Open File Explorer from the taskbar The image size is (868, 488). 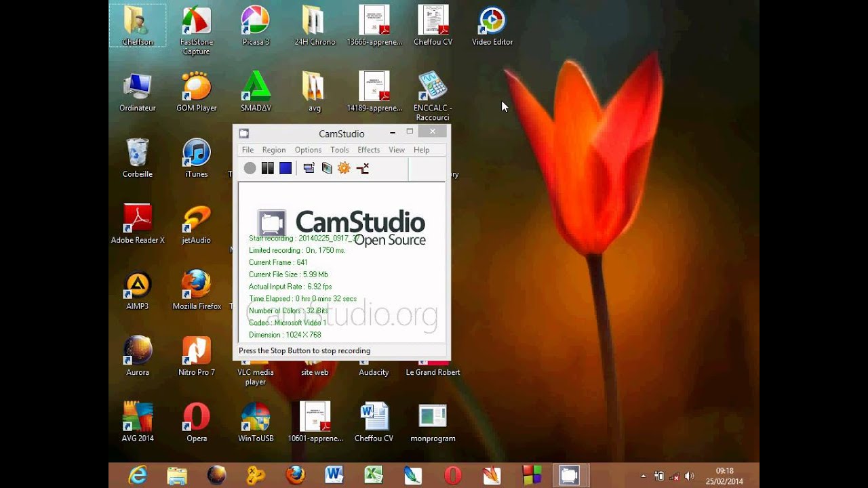(177, 475)
